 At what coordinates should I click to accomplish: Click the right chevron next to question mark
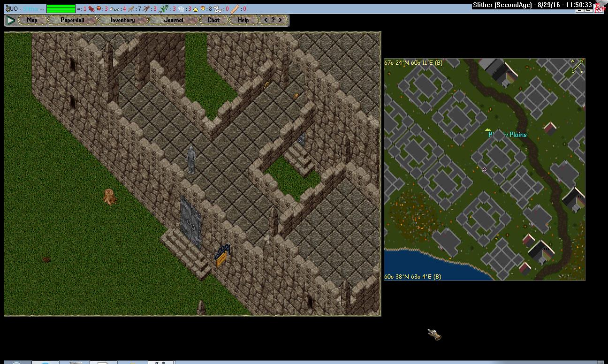click(280, 20)
